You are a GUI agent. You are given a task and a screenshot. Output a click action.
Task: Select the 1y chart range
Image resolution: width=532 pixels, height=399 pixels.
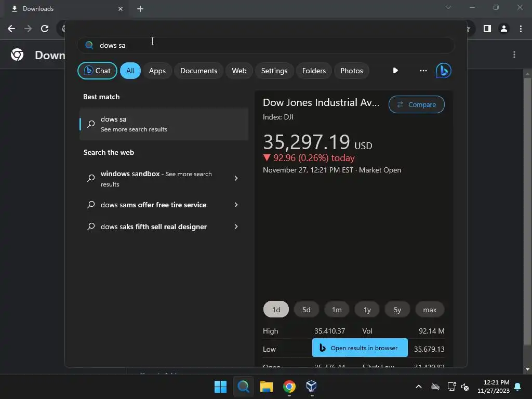click(x=367, y=310)
